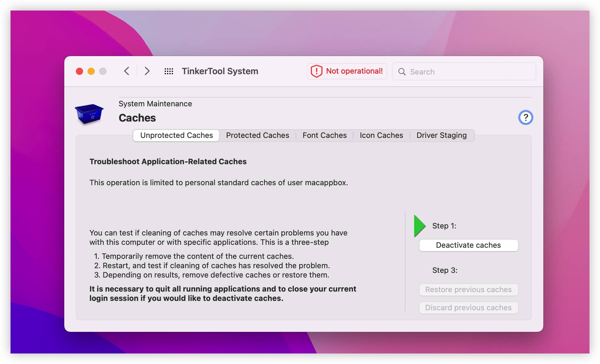
Task: Switch to the Icon Caches tab
Action: click(381, 135)
